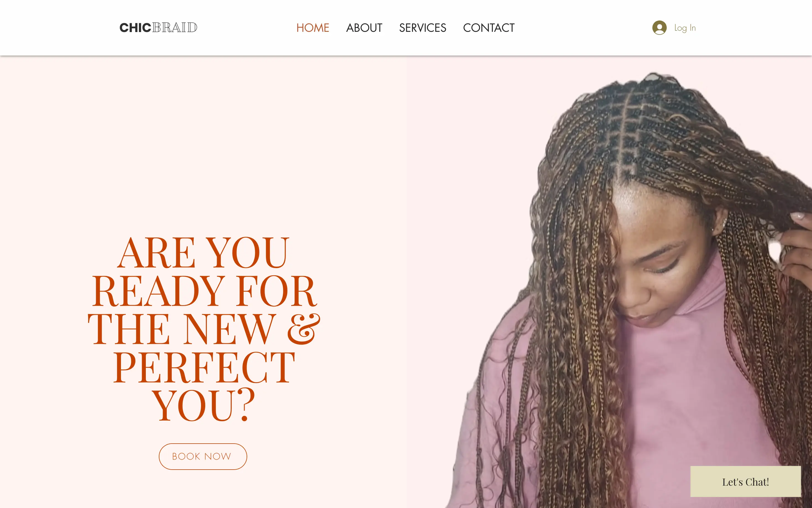Image resolution: width=812 pixels, height=508 pixels.
Task: Open the Let's Chat widget
Action: (745, 481)
